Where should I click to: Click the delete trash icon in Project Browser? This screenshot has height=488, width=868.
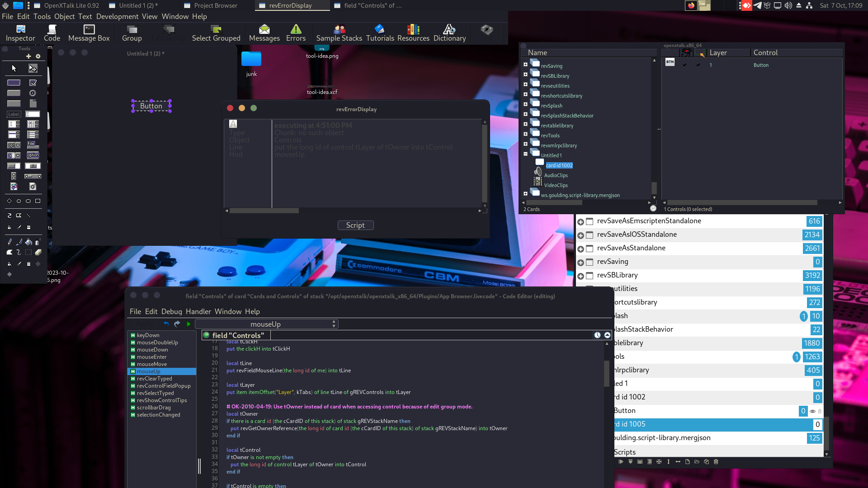click(716, 462)
